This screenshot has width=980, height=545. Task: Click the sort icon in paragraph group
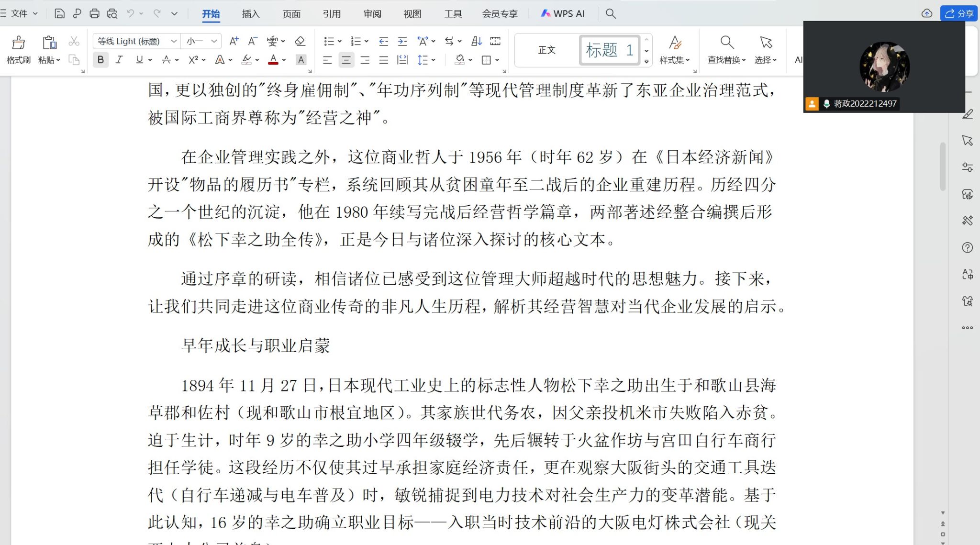pyautogui.click(x=477, y=41)
